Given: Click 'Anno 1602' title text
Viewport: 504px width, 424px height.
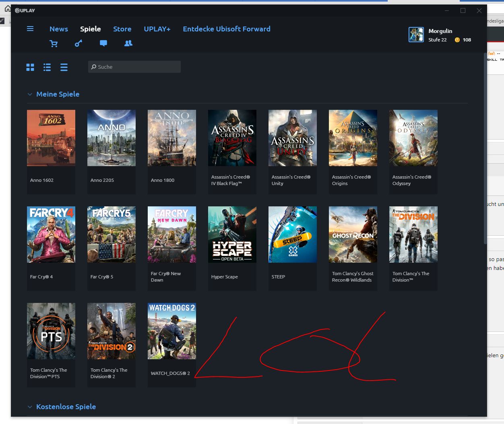Looking at the screenshot, I should click(42, 180).
